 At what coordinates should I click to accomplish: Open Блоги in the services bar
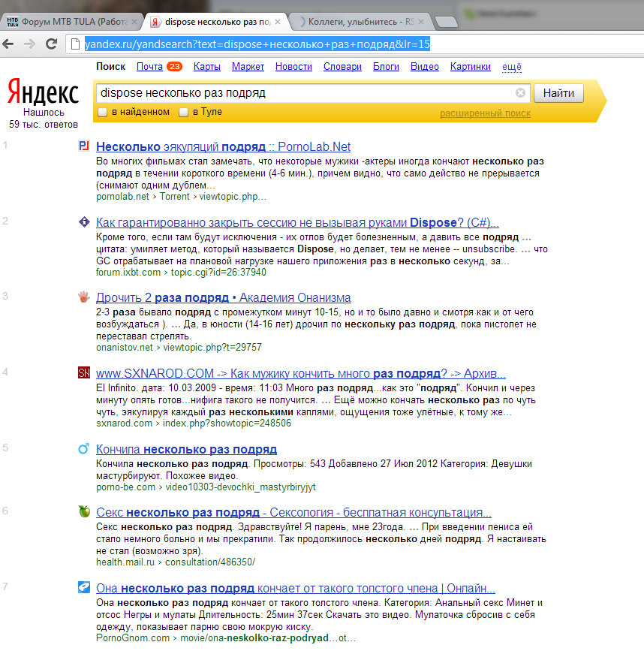[386, 67]
